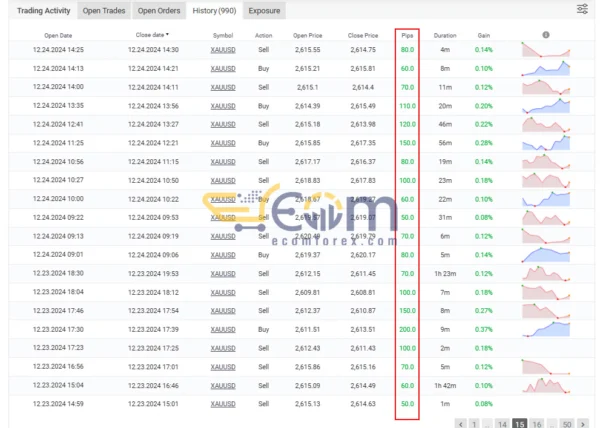Open XAUUSD link for 12.24.2024 14:25 trade
Image resolution: width=600 pixels, height=428 pixels.
point(223,50)
